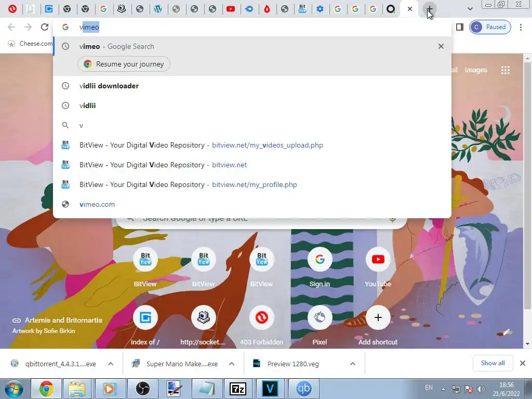
Task: Select the vidlii history suggestion
Action: (x=252, y=105)
